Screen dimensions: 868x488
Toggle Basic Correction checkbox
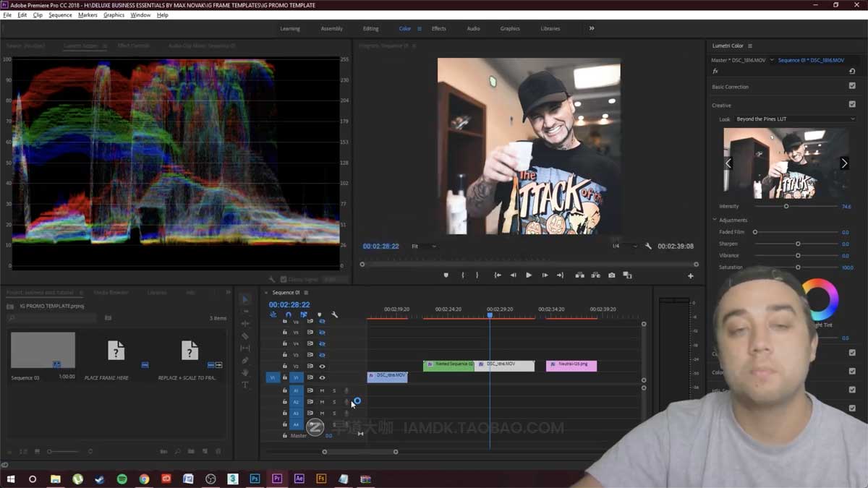852,86
